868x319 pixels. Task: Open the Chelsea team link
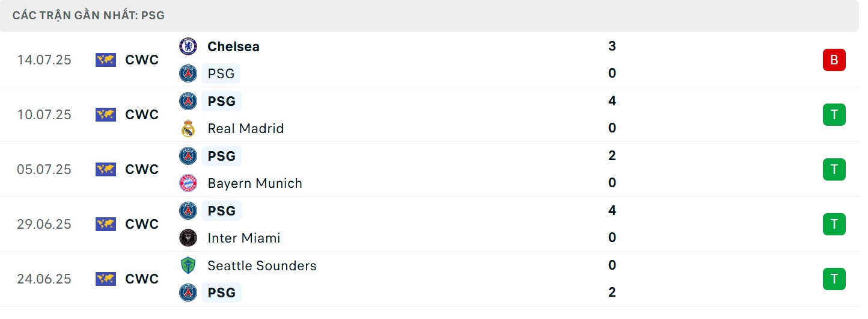pyautogui.click(x=233, y=46)
